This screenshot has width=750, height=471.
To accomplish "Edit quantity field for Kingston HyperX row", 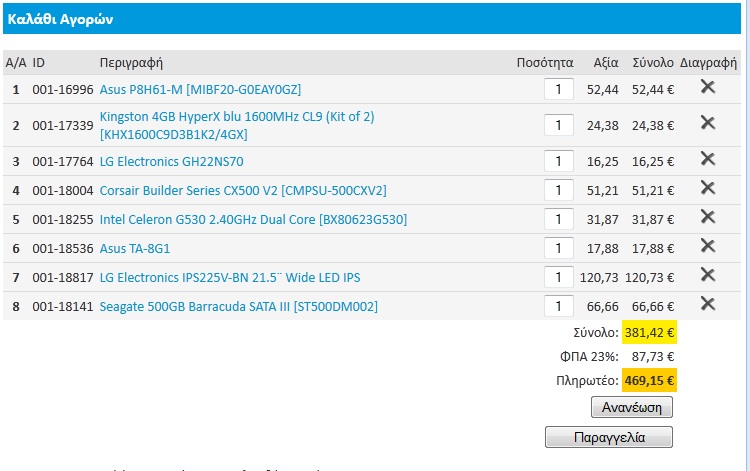I will point(559,125).
